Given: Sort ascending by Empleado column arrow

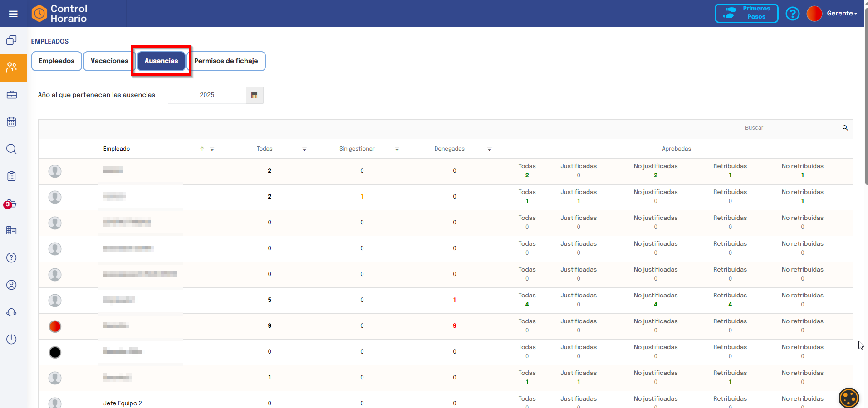Looking at the screenshot, I should point(202,149).
